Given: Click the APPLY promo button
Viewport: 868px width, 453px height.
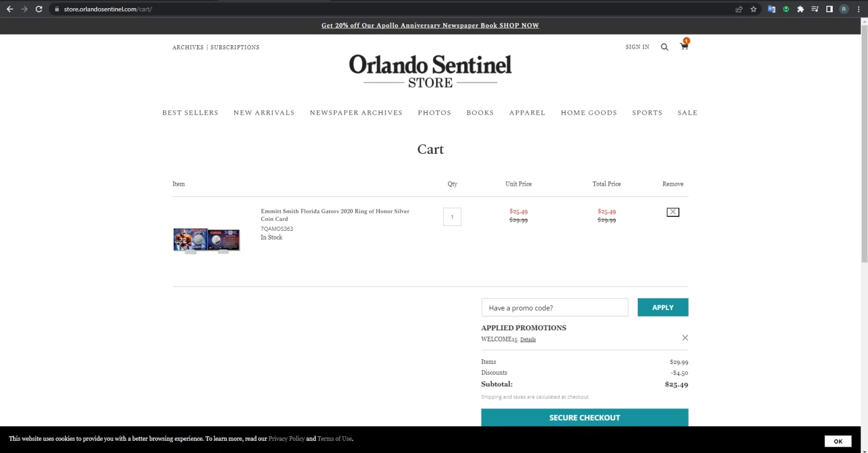Looking at the screenshot, I should coord(663,308).
